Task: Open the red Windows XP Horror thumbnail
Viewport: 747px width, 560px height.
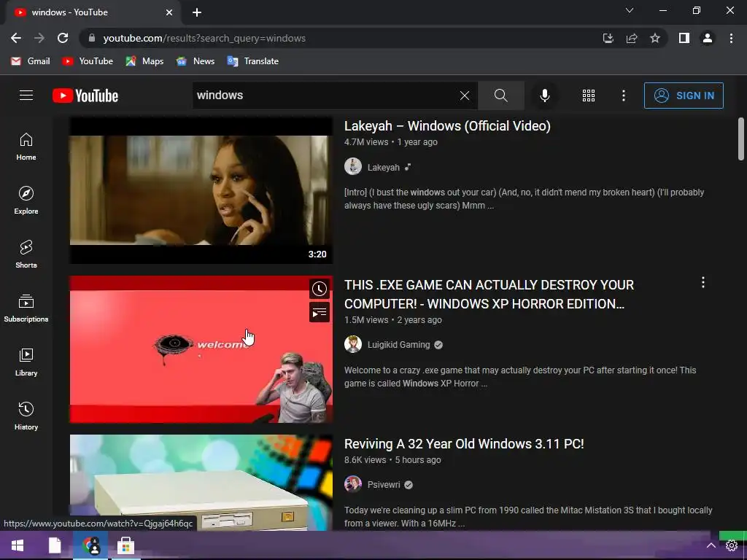Action: (201, 349)
